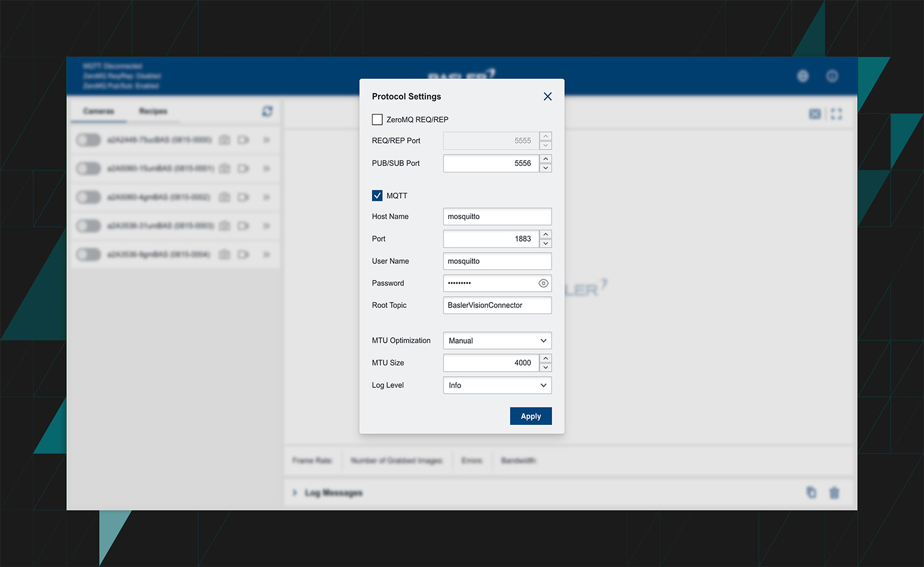Click the fullscreen icon above the image view
924x567 pixels.
tap(836, 114)
